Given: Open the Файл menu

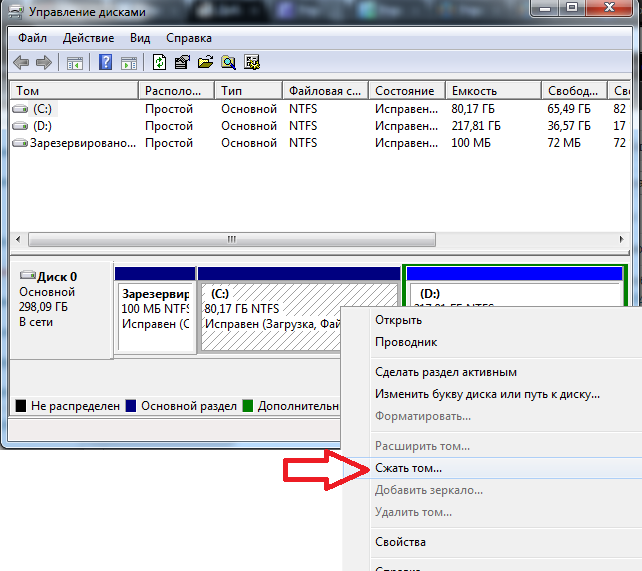Looking at the screenshot, I should pos(30,38).
